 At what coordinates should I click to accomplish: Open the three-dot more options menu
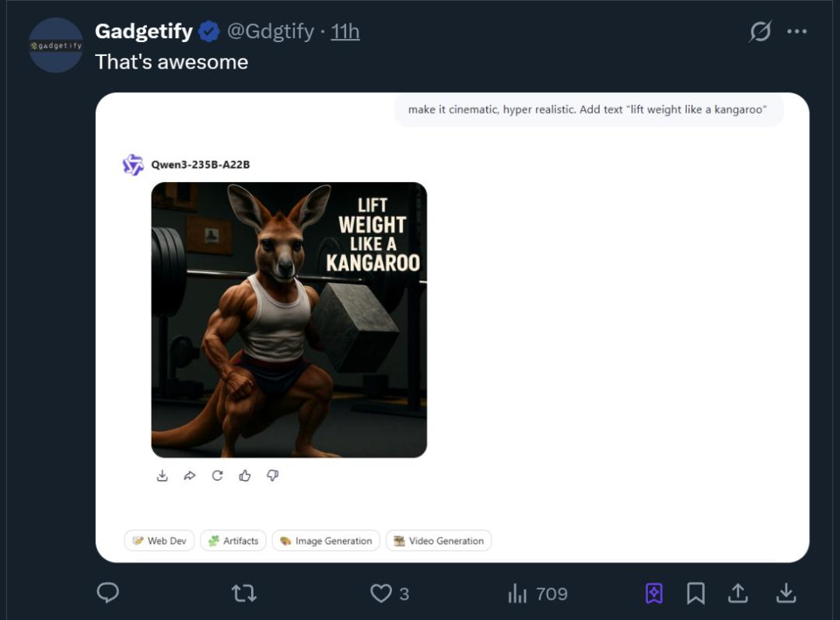[x=797, y=32]
